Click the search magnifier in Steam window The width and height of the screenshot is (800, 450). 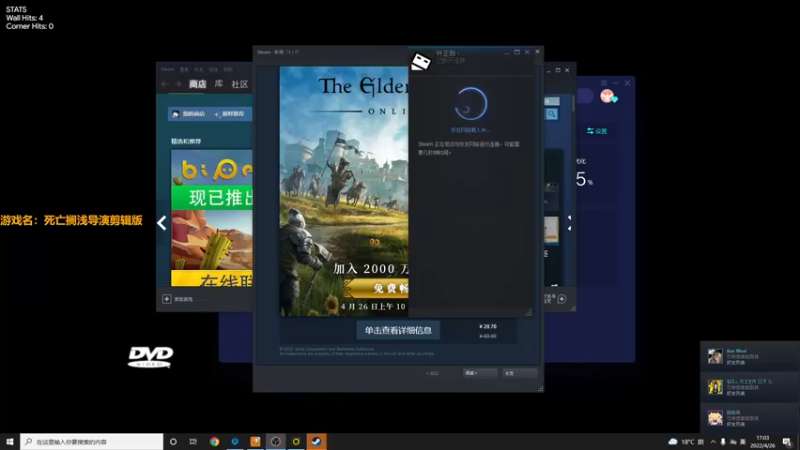(x=552, y=114)
